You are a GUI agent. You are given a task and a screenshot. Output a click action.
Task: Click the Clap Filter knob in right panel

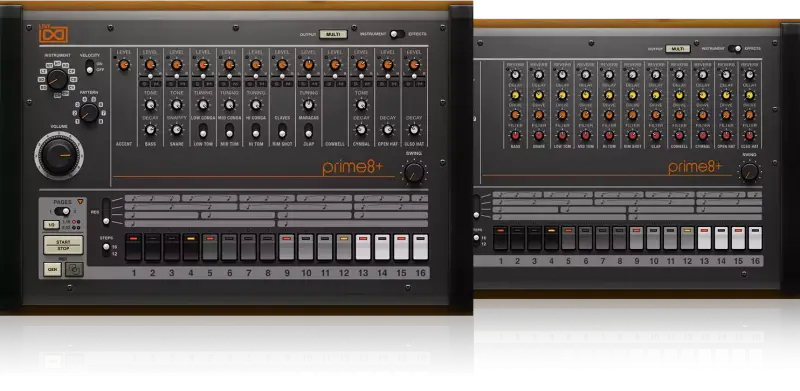click(656, 135)
